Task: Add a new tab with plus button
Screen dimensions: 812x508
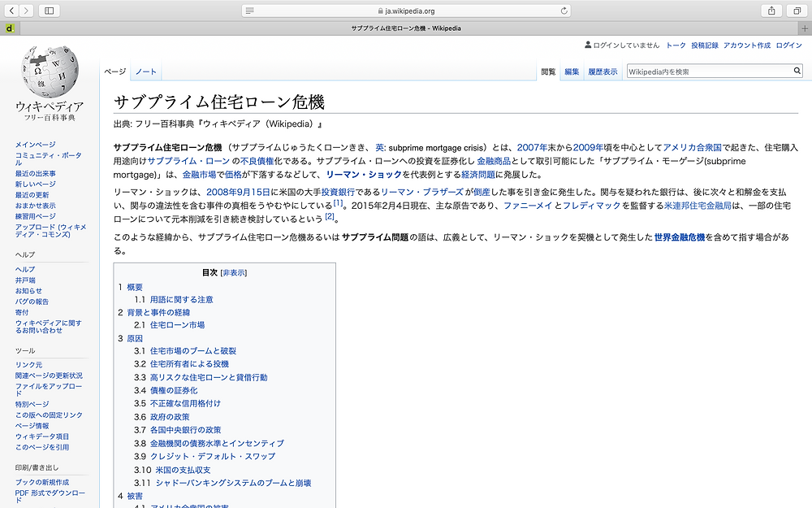Action: point(804,28)
